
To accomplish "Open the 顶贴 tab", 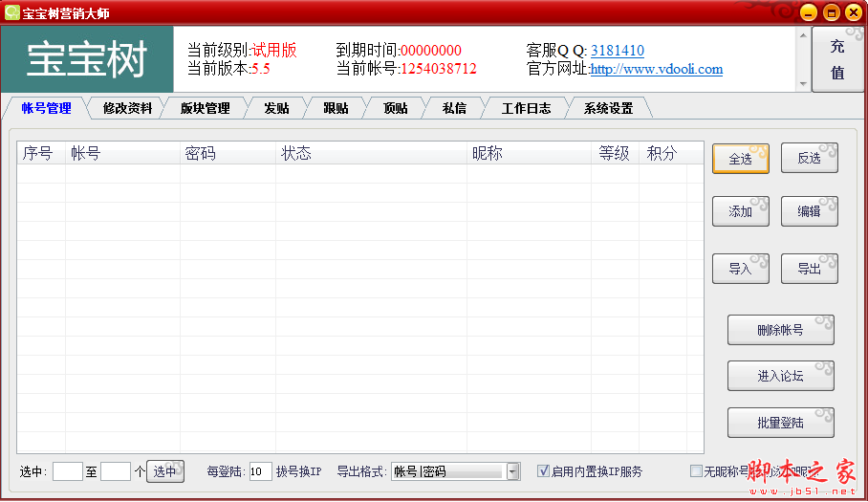I will (x=395, y=108).
